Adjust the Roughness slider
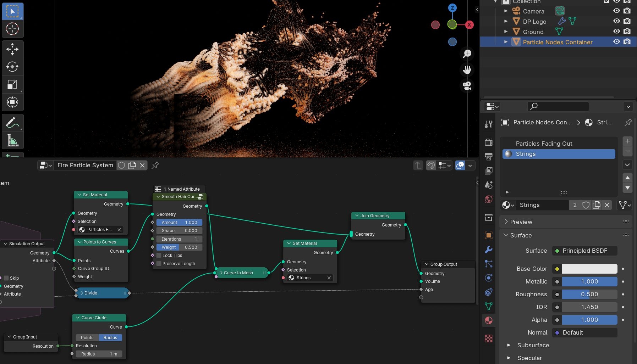This screenshot has height=364, width=637. click(589, 295)
